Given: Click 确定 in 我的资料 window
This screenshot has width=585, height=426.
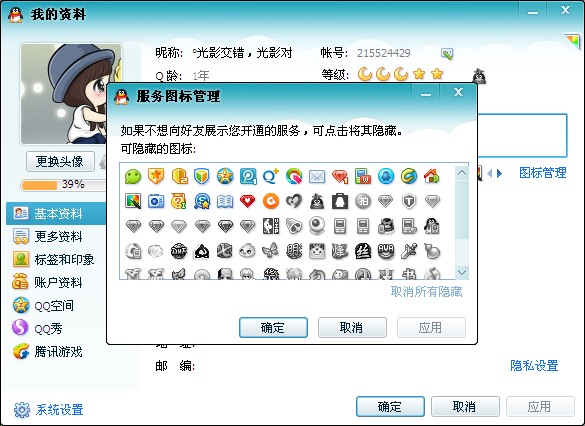Looking at the screenshot, I should pos(390,406).
